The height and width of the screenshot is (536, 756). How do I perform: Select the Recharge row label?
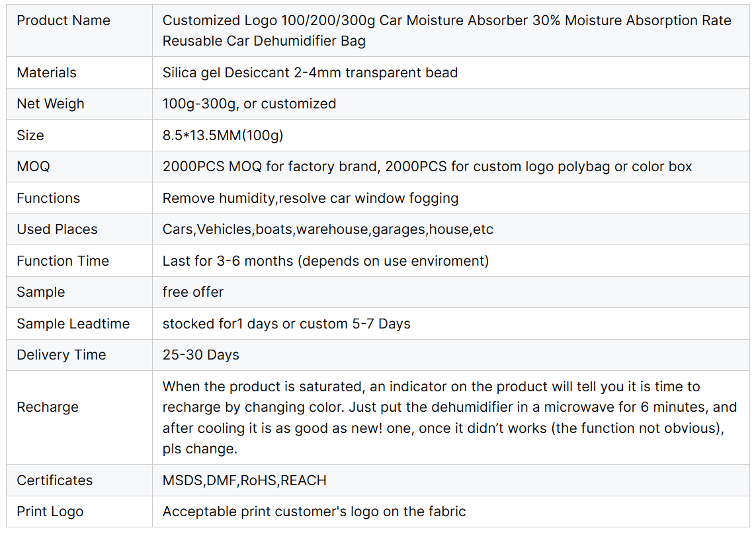tap(48, 407)
